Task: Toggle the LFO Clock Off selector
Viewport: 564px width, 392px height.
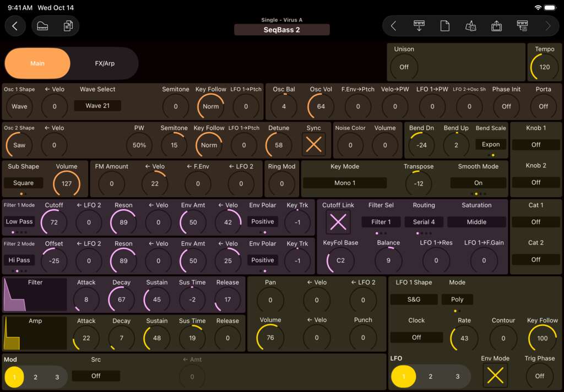Action: point(416,337)
